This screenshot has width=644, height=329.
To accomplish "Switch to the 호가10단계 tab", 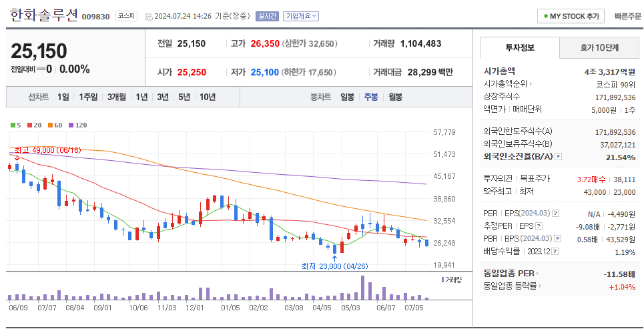I will coord(599,47).
